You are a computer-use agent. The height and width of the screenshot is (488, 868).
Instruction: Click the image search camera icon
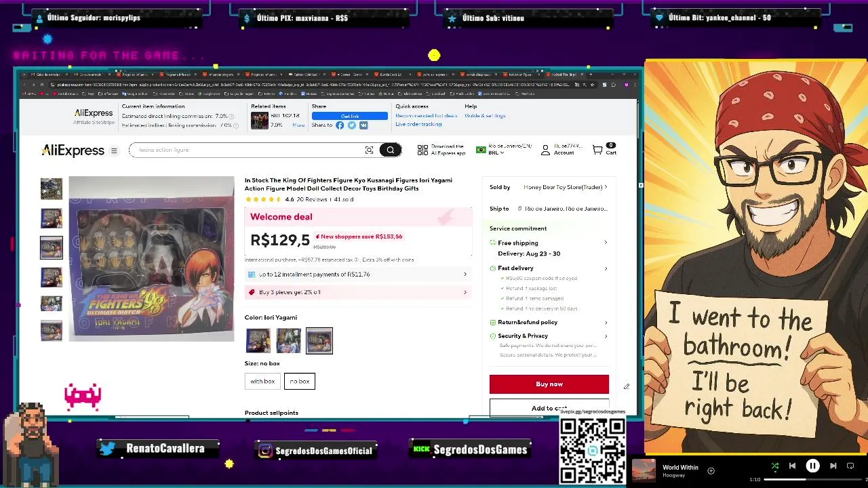click(369, 150)
